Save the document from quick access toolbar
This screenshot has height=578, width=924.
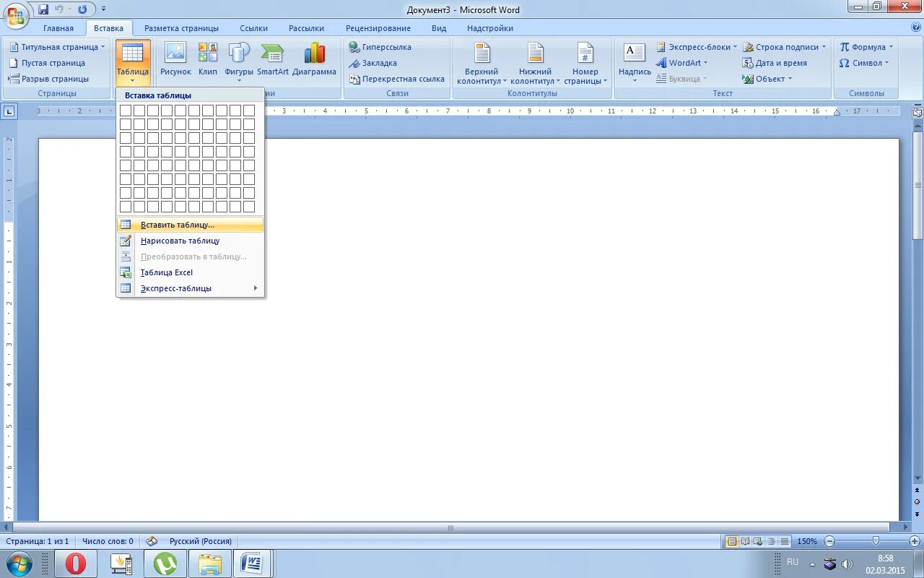(43, 9)
